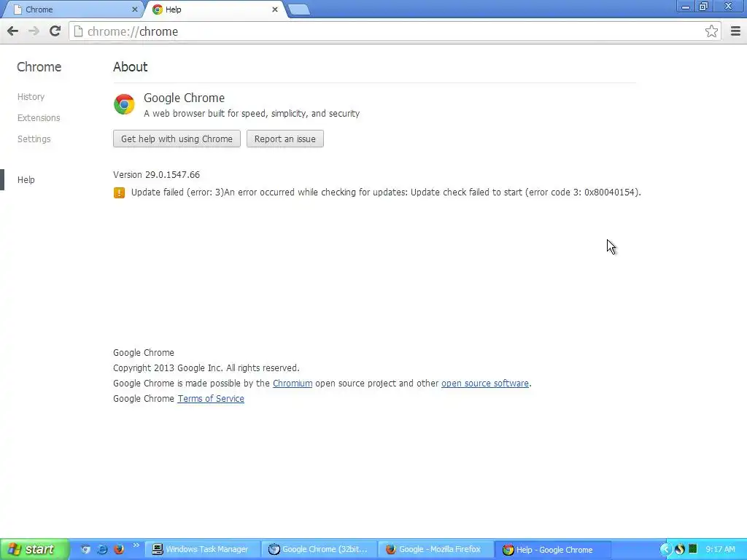Open a new tab button
This screenshot has height=560, width=747.
pos(299,9)
